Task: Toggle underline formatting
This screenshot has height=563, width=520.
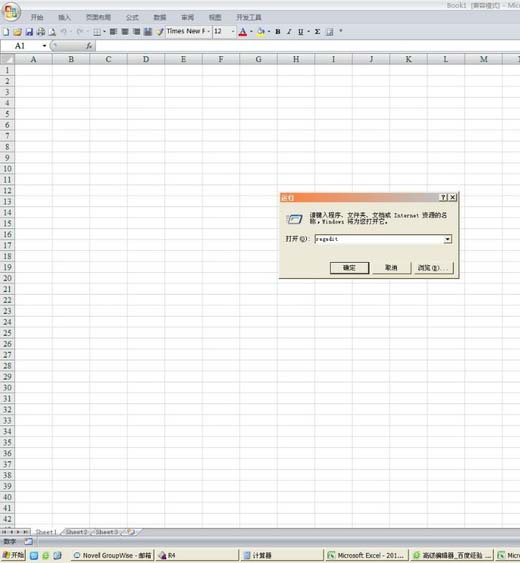Action: pos(301,32)
